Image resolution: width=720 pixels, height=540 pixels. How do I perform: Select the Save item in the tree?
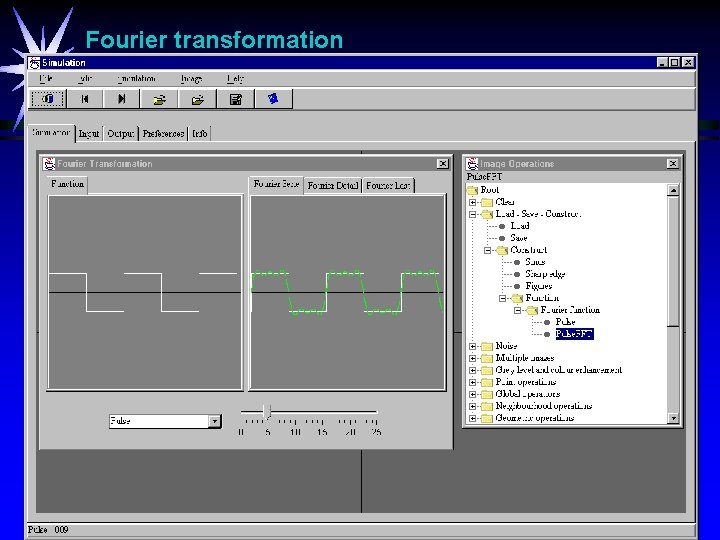pos(519,238)
